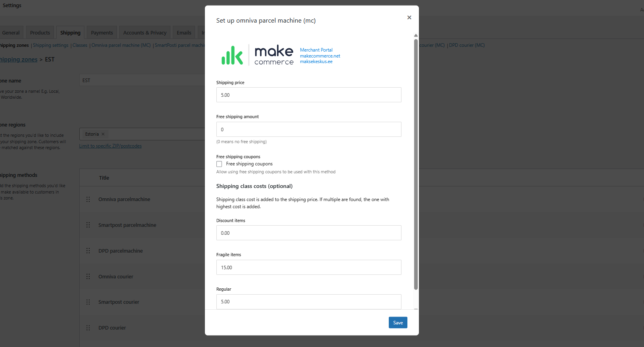Open the maksekeskus.ee link
The width and height of the screenshot is (644, 347).
316,61
